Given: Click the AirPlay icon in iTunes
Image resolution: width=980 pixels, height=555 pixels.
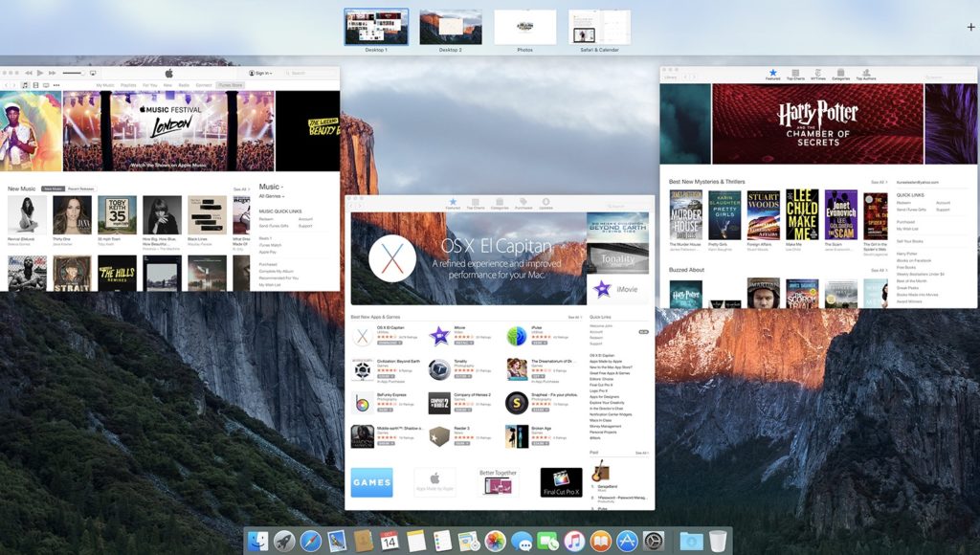Looking at the screenshot, I should (x=93, y=73).
